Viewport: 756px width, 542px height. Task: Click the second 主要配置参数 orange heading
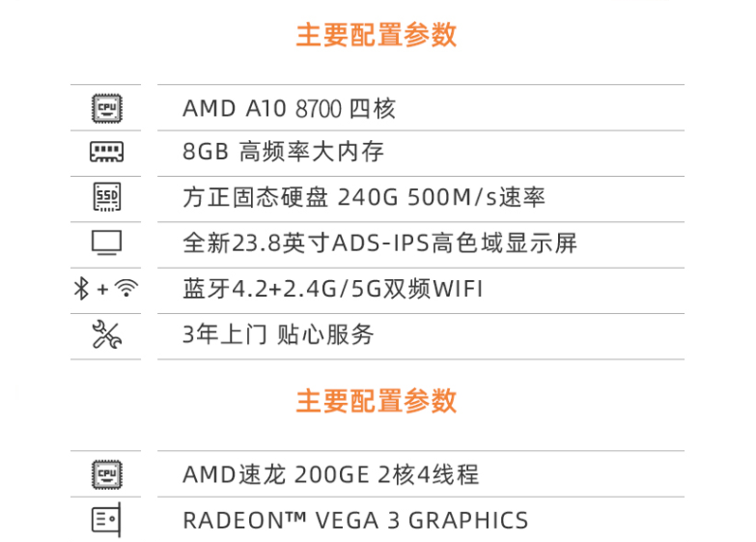tap(377, 401)
